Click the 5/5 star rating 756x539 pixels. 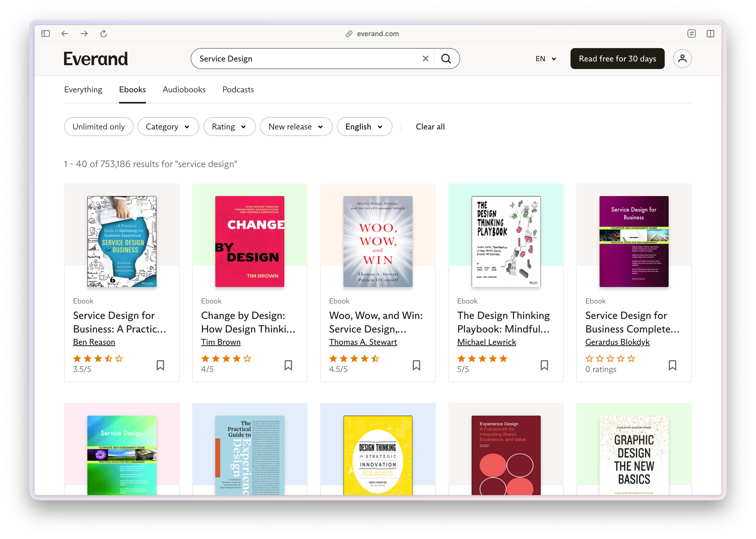pos(482,358)
